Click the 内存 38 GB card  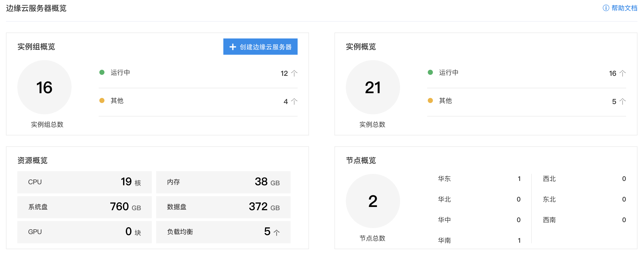pos(223,182)
